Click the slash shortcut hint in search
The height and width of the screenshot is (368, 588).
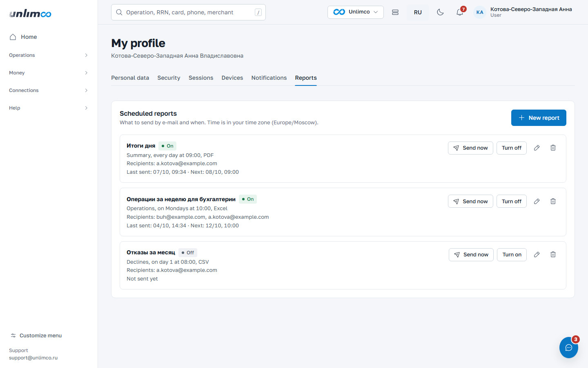tap(258, 12)
